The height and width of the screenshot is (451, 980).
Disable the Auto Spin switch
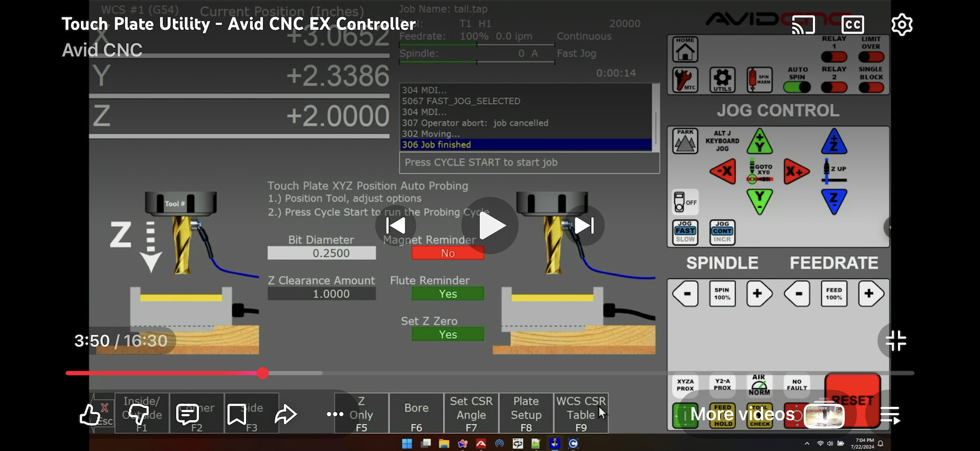click(797, 87)
